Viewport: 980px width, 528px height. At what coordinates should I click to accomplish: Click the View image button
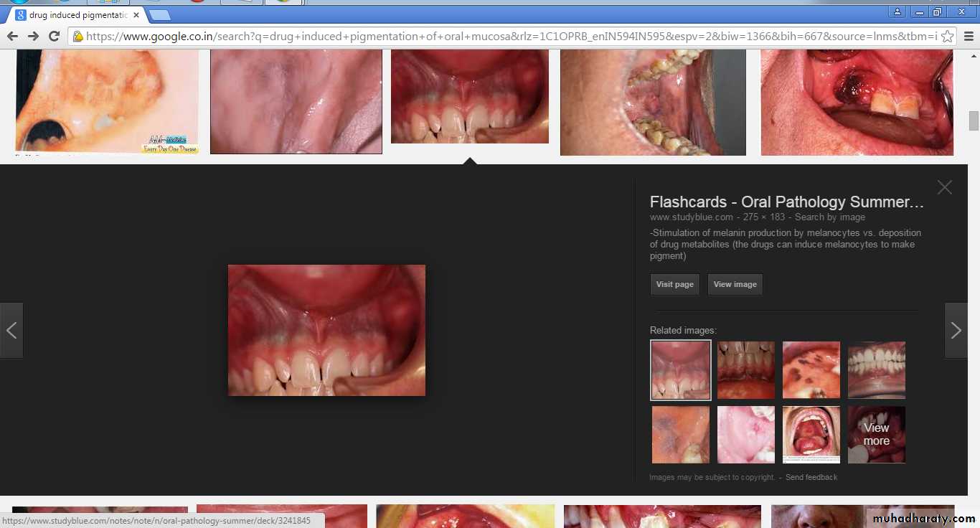(x=735, y=284)
